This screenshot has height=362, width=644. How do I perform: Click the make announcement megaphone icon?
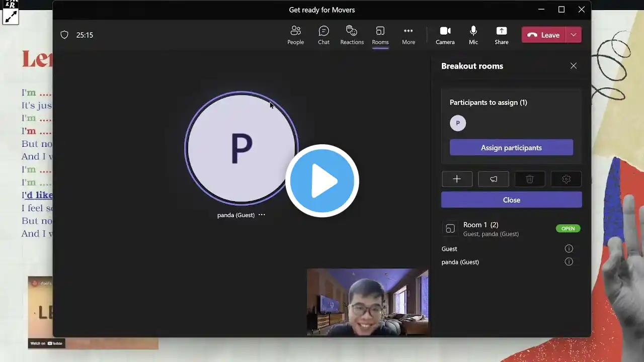pos(493,179)
